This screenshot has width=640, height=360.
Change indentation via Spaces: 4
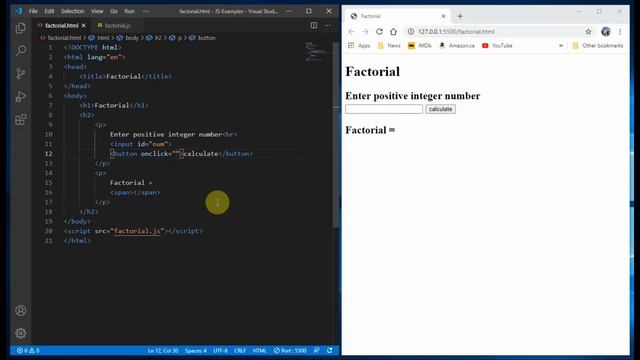click(196, 350)
